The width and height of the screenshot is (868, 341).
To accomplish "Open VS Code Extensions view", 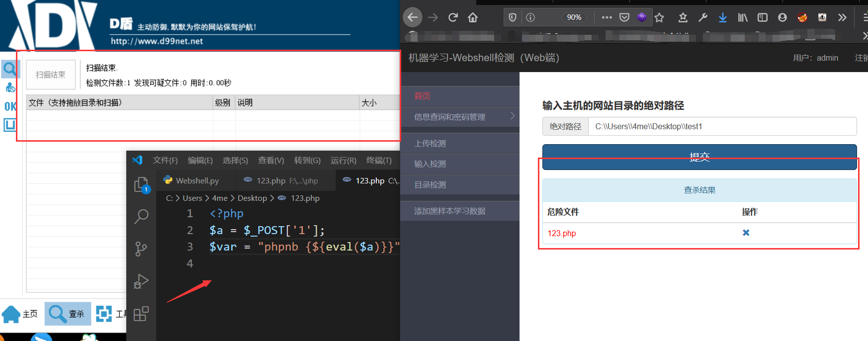I will [141, 314].
